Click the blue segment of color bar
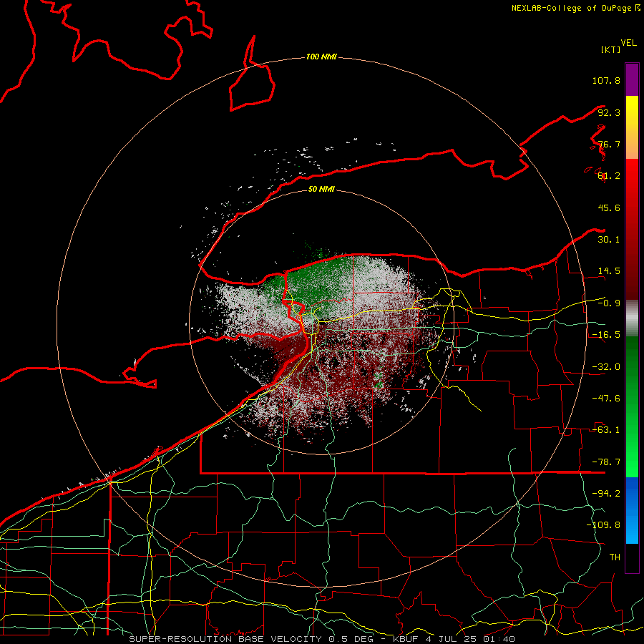Image resolution: width=644 pixels, height=644 pixels. [x=632, y=510]
